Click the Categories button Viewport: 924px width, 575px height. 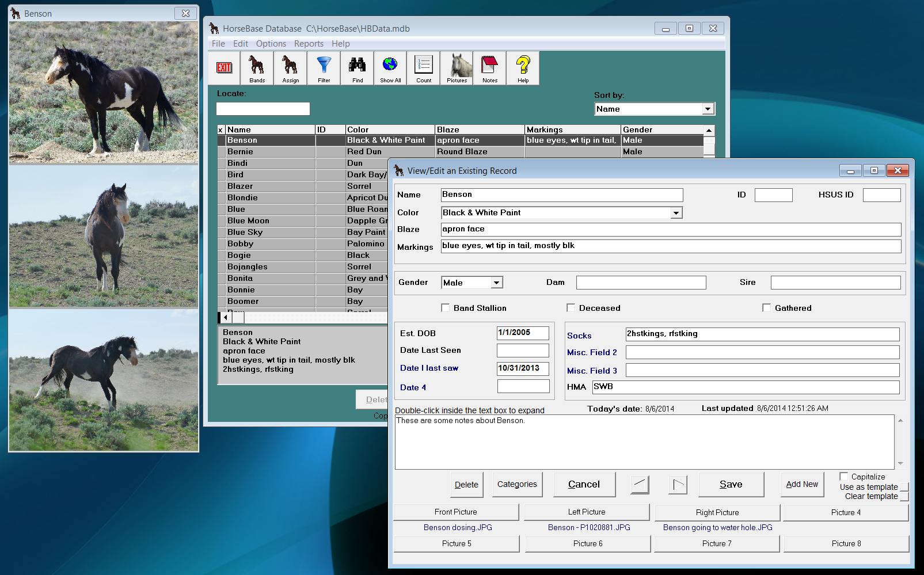click(517, 485)
